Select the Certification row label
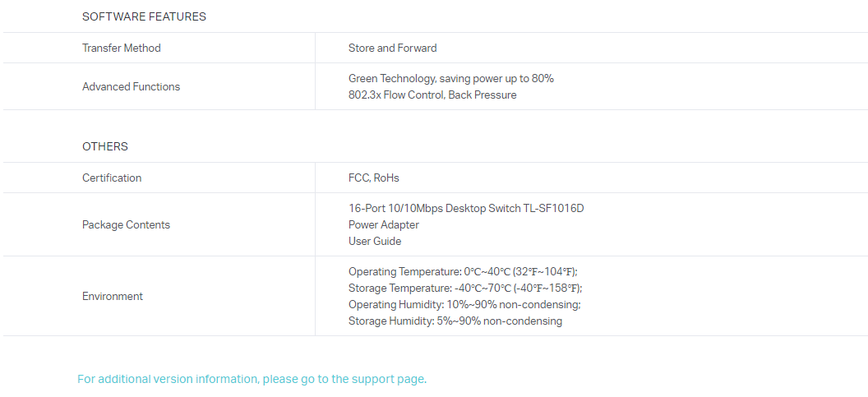The width and height of the screenshot is (868, 397). coord(112,178)
